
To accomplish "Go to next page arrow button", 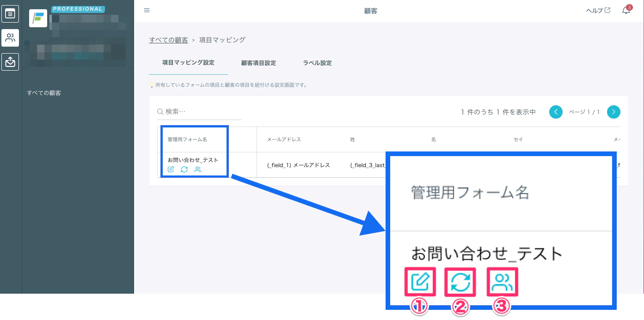I will [x=613, y=112].
